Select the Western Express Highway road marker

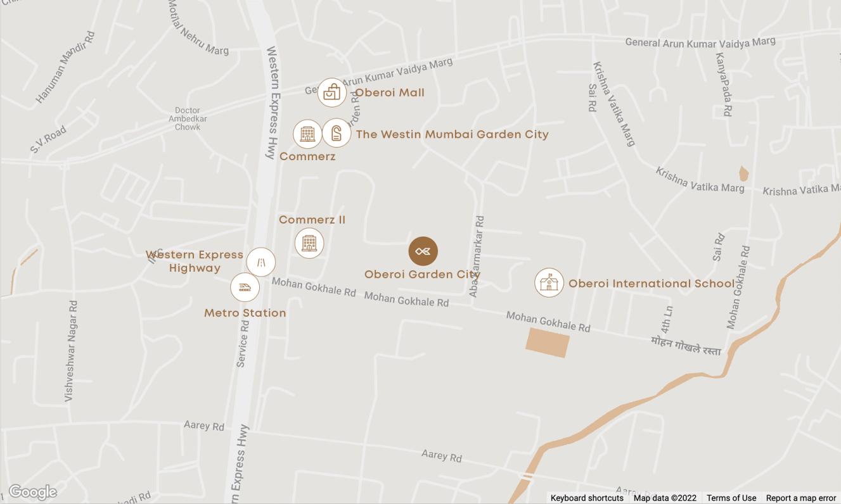point(261,261)
